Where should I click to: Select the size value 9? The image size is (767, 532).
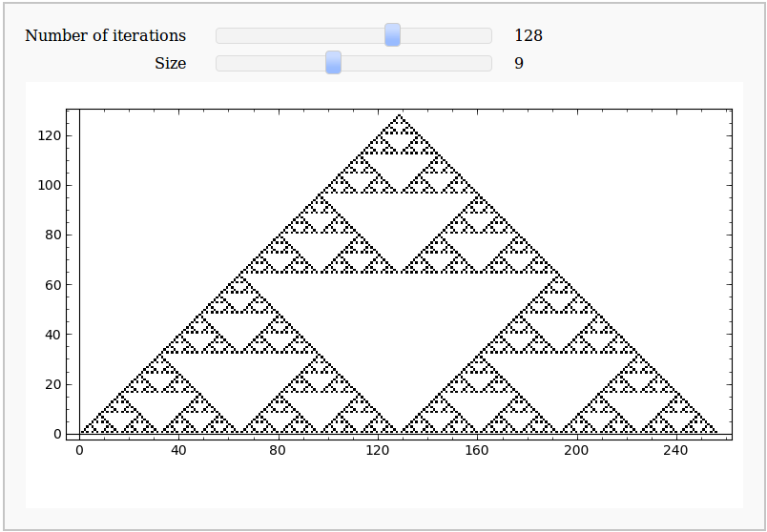519,64
